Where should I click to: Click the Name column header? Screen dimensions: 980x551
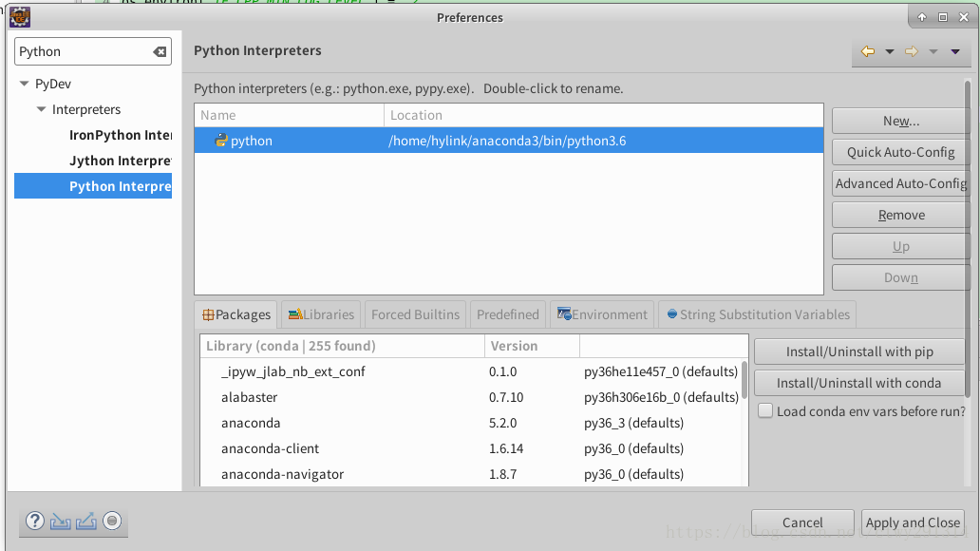289,115
